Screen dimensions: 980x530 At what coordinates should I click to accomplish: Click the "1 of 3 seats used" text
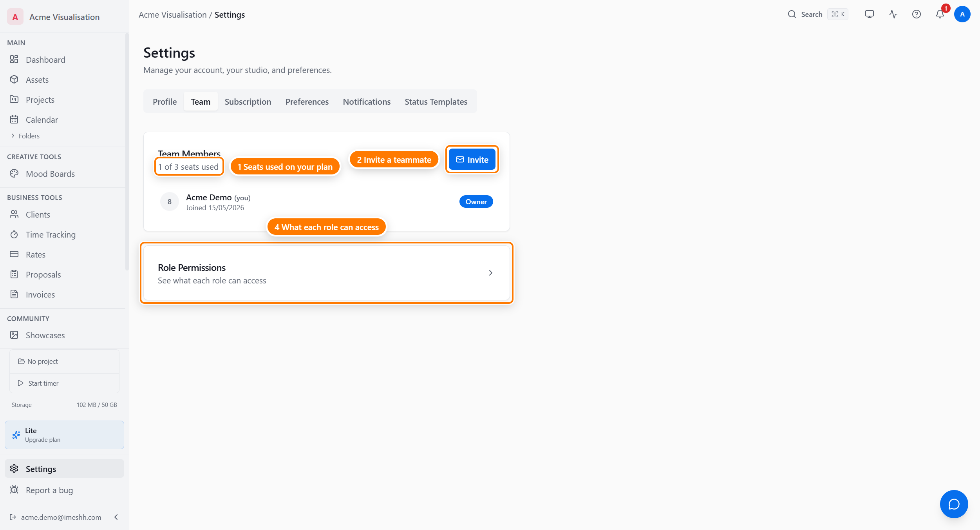click(188, 167)
